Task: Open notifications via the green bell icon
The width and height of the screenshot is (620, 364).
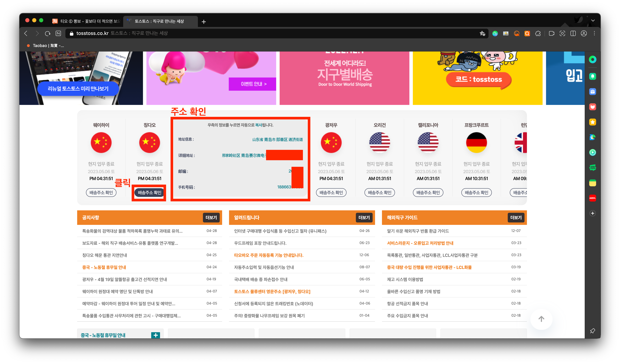Action: coord(593,76)
